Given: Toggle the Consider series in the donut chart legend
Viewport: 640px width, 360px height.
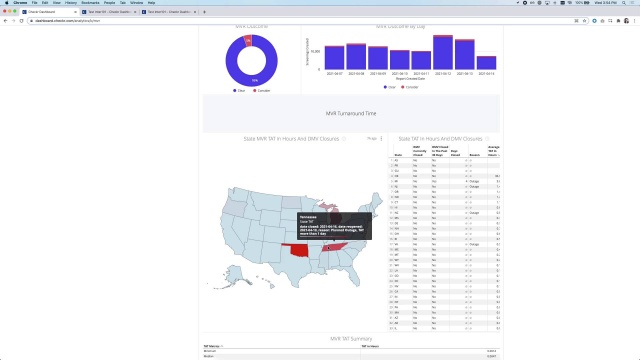Looking at the screenshot, I should [262, 91].
